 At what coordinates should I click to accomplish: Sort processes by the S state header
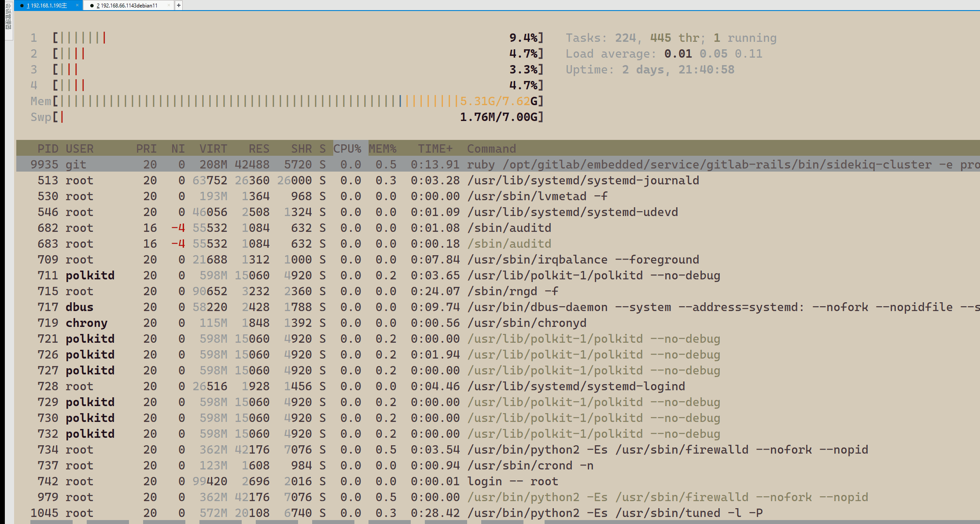click(x=323, y=149)
